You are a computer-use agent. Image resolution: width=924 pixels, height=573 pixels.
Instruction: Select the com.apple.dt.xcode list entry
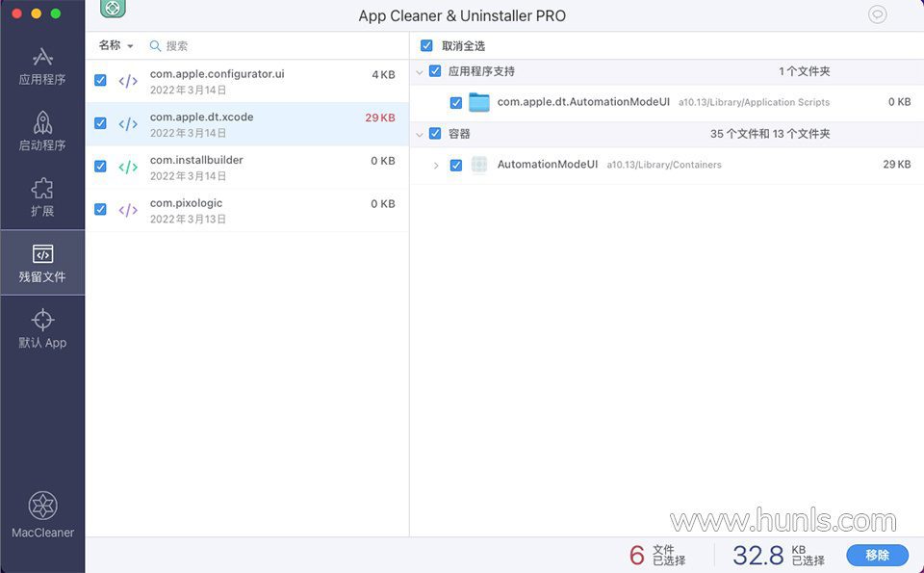click(247, 124)
